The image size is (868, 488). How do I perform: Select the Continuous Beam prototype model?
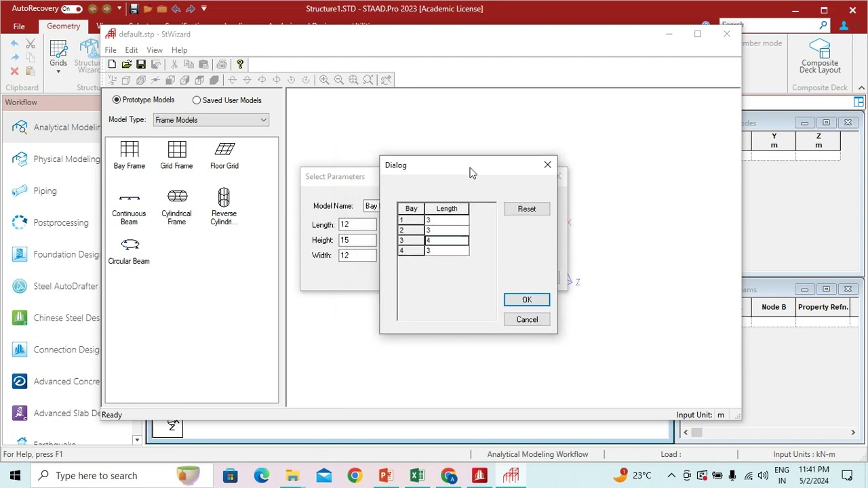tap(129, 207)
